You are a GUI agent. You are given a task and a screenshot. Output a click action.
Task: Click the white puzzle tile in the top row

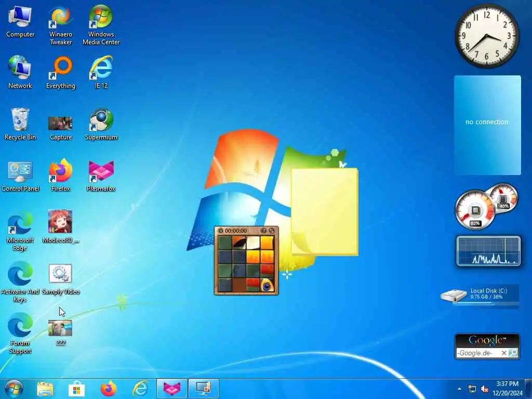(253, 243)
